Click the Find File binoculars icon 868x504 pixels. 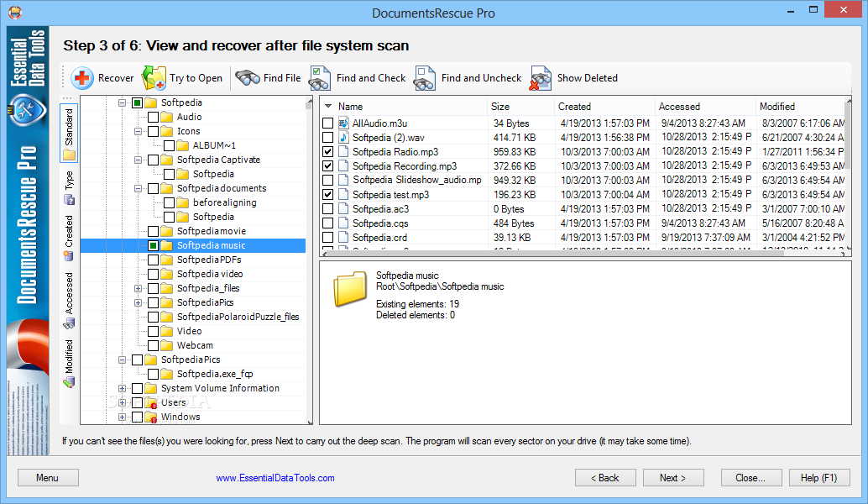point(248,78)
